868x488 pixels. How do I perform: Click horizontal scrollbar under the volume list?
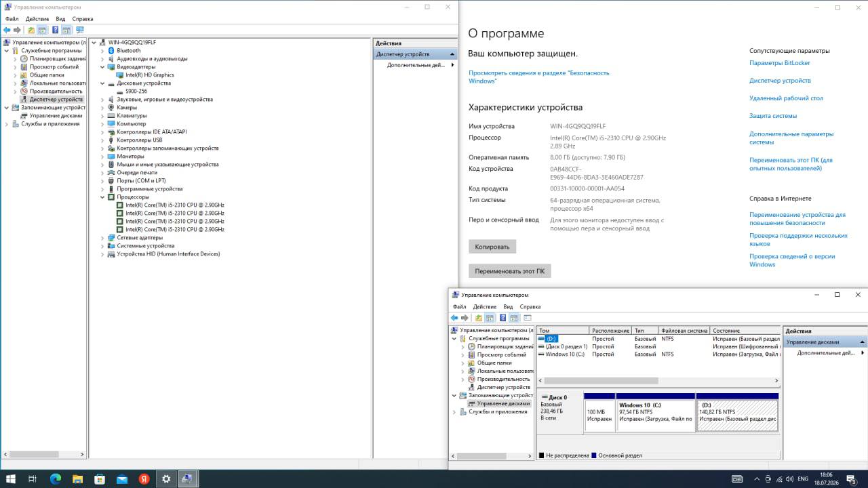[601, 381]
